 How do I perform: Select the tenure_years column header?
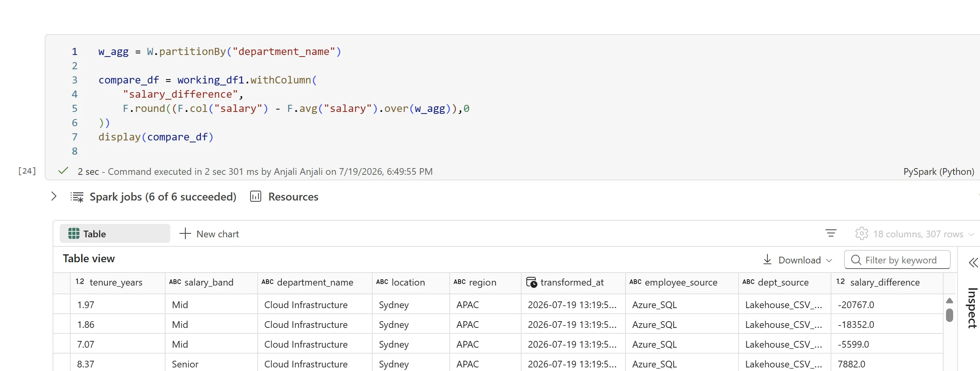118,282
